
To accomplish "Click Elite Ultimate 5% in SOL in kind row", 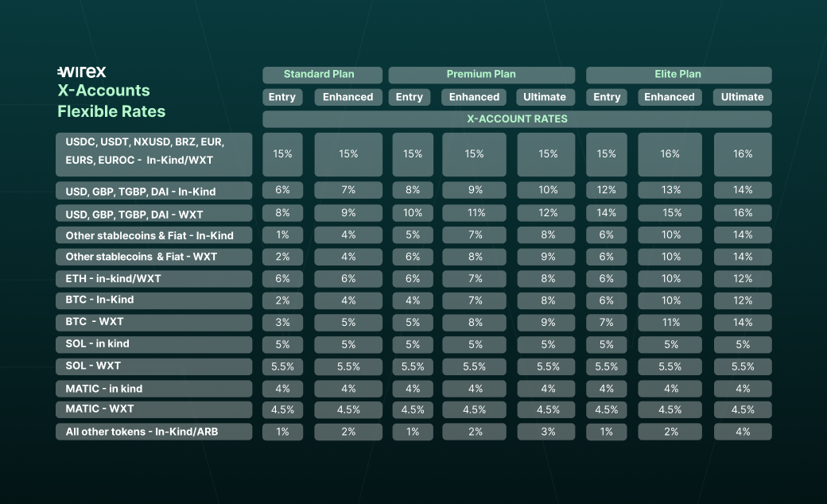I will [743, 345].
